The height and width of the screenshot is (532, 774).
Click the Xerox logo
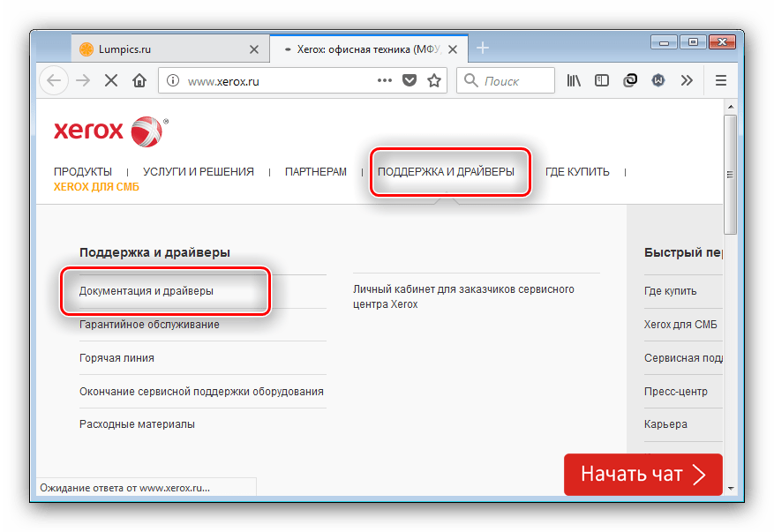(x=108, y=131)
